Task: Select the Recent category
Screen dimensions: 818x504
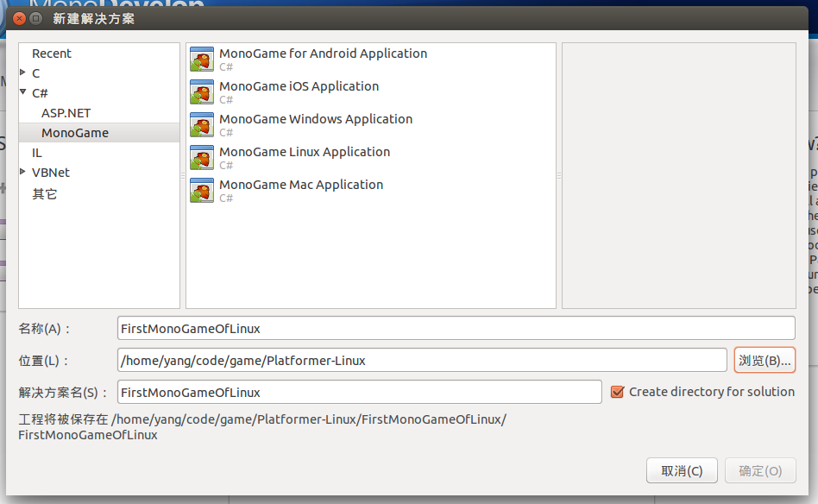Action: click(x=52, y=54)
